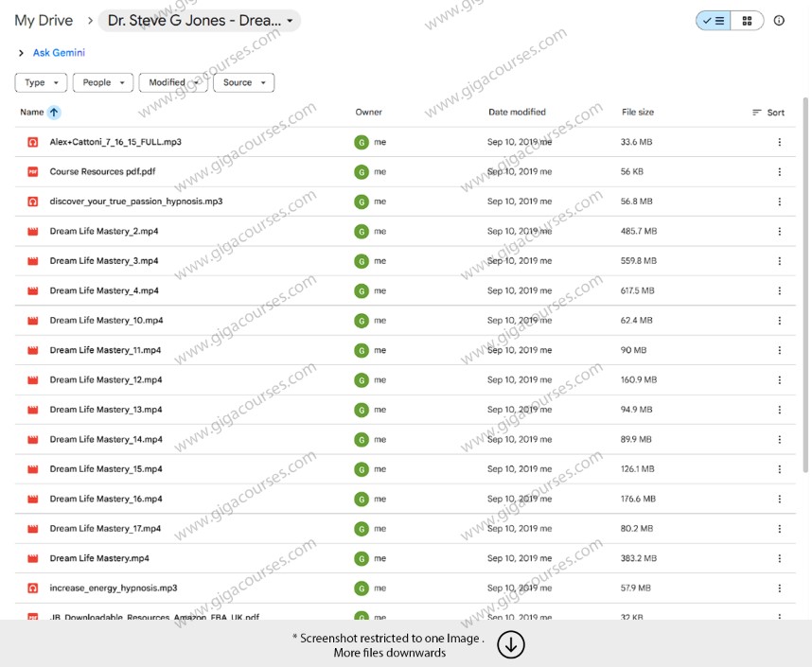Image resolution: width=812 pixels, height=667 pixels.
Task: Expand the Source filter dropdown
Action: pyautogui.click(x=243, y=83)
